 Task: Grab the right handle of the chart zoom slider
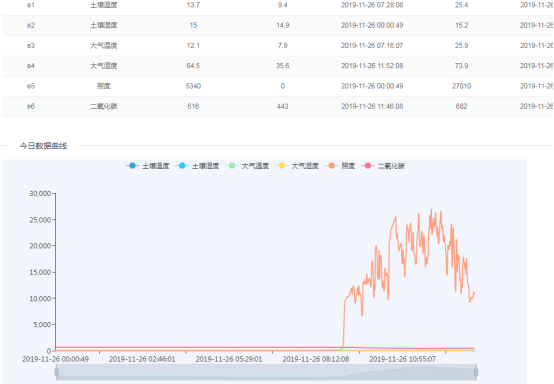pos(476,372)
